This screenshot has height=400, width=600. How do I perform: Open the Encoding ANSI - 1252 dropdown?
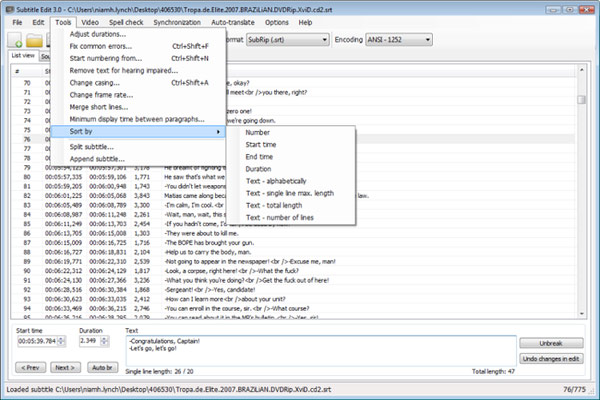410,40
